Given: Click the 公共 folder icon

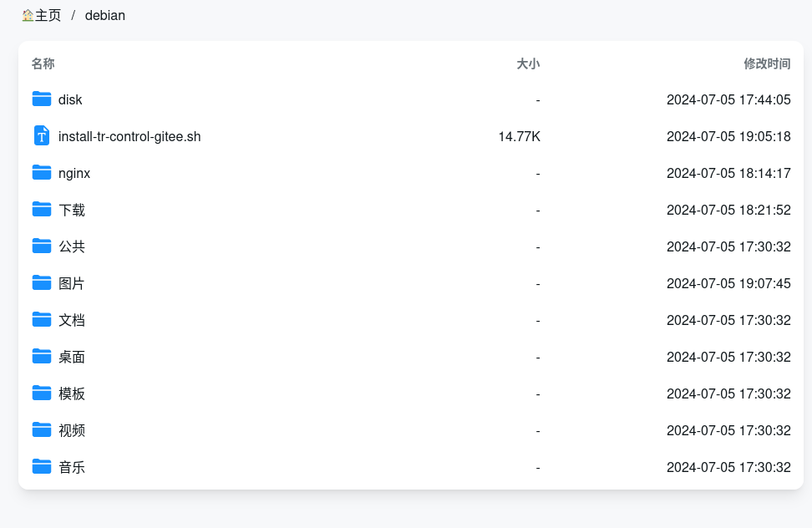Looking at the screenshot, I should tap(42, 246).
